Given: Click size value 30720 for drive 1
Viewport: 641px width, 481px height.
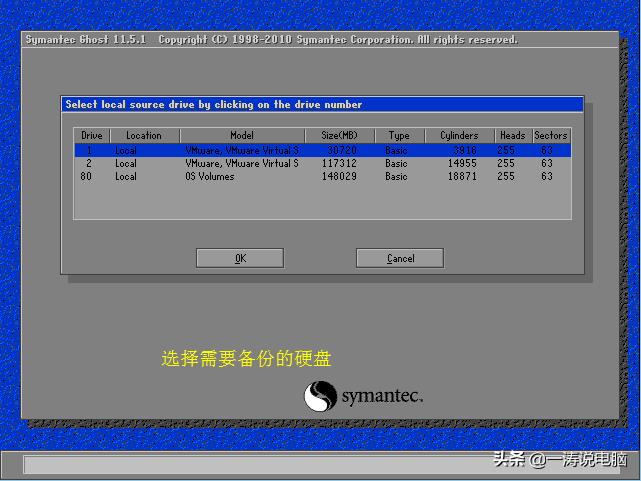Looking at the screenshot, I should (x=342, y=150).
